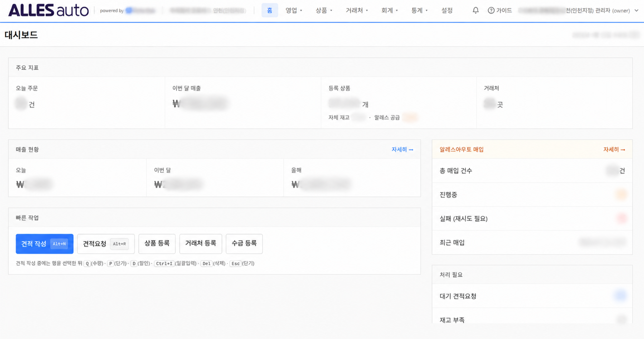Open the owner account dropdown chevron
644x339 pixels.
(x=637, y=10)
